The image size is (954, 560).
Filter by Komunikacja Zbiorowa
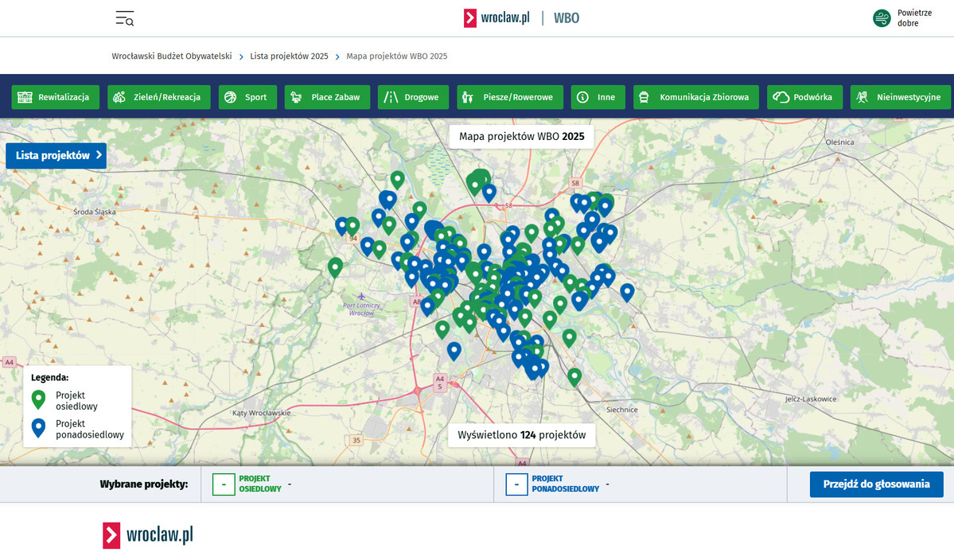695,97
